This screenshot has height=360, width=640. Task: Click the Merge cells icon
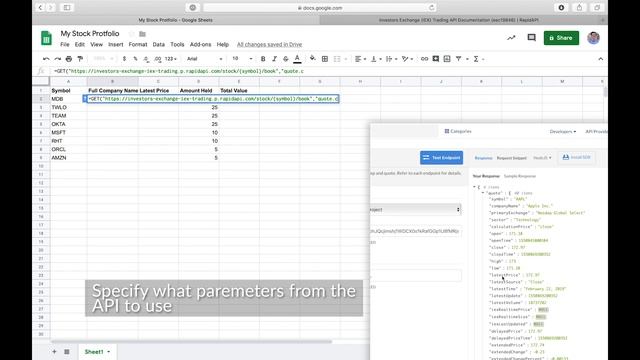337,59
